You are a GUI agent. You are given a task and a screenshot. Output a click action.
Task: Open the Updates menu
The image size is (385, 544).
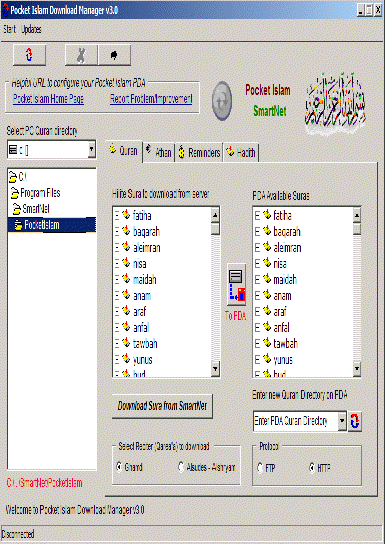click(32, 29)
